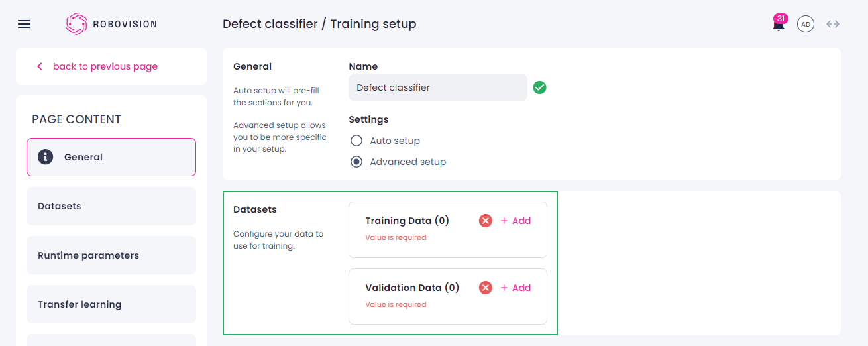Viewport: 868px width, 346px height.
Task: Jump to Transfer learning section
Action: [111, 304]
